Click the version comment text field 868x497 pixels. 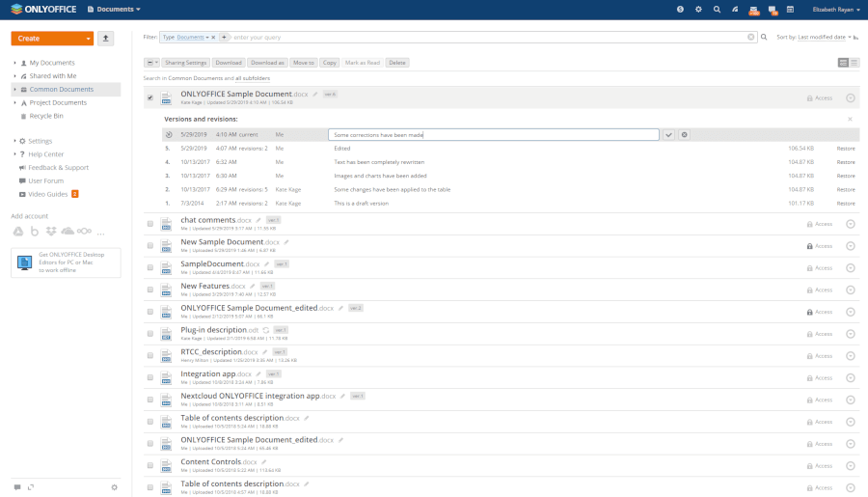(493, 134)
